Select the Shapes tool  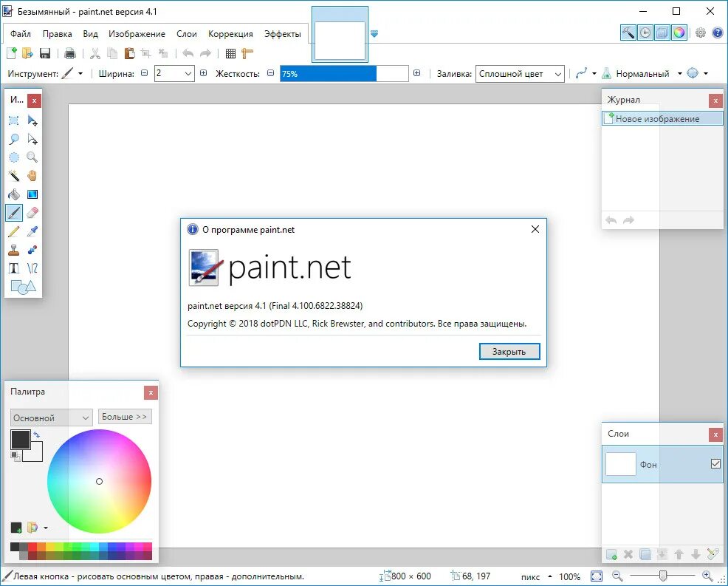pyautogui.click(x=23, y=287)
